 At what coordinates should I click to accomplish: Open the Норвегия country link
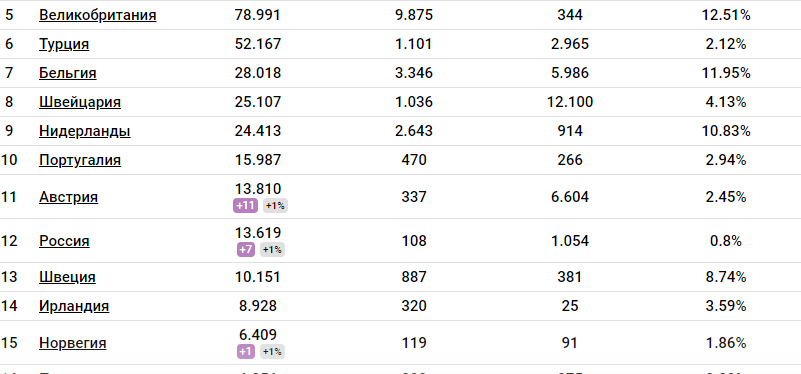73,342
